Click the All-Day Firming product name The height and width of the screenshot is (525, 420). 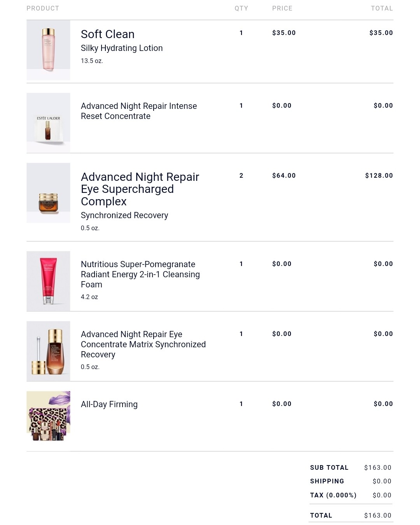tap(109, 404)
